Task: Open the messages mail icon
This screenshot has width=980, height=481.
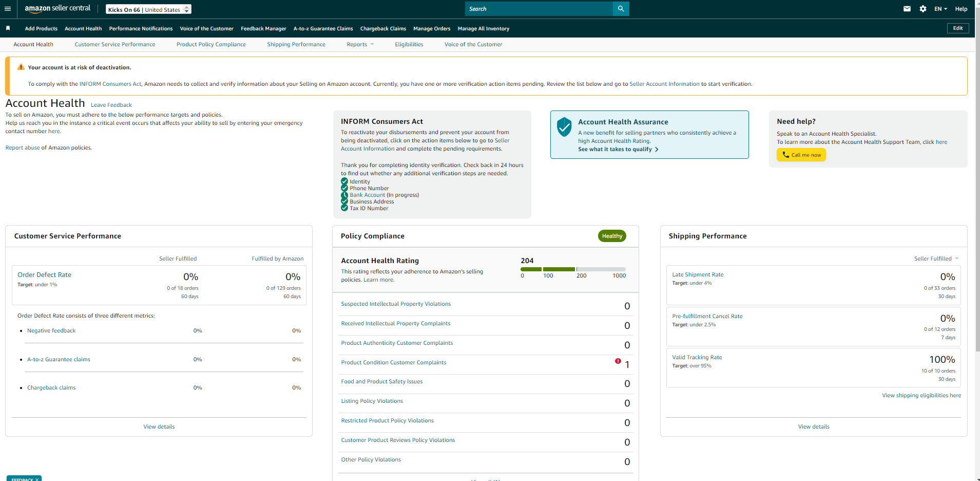Action: click(907, 9)
